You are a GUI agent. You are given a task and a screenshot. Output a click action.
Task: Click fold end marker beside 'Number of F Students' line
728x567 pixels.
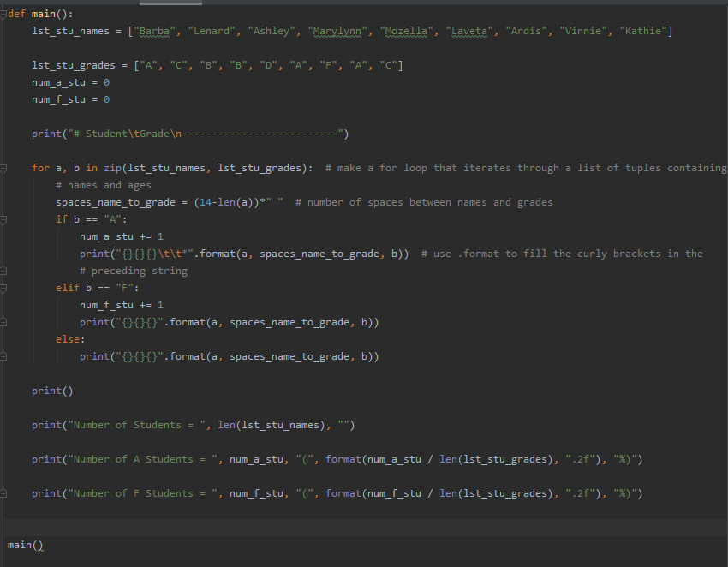(x=3, y=493)
